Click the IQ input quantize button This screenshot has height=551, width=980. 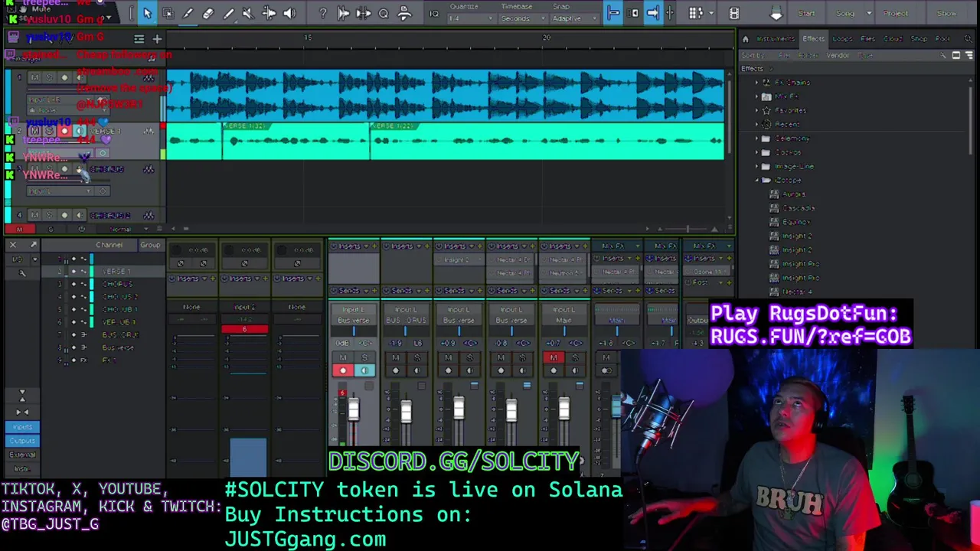[x=434, y=13]
